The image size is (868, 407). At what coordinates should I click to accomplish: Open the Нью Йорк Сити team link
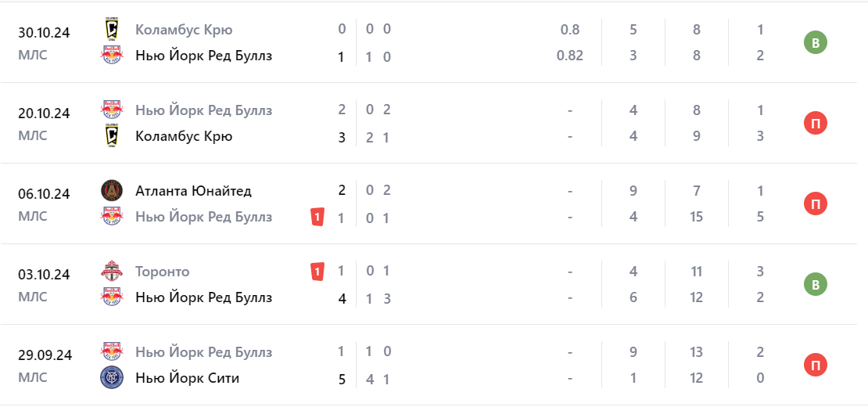[187, 378]
